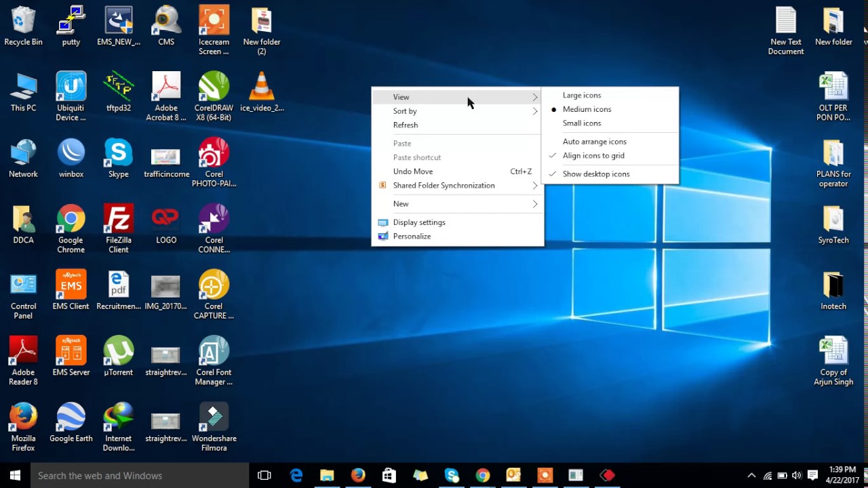This screenshot has width=868, height=488.
Task: Click the battery status tray icon
Action: point(782,476)
